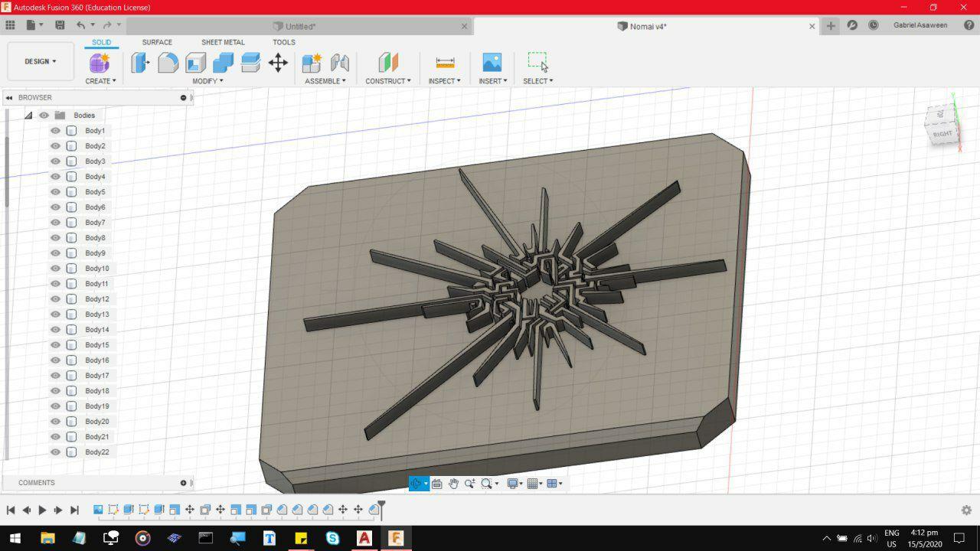Select the Shell tool
Viewport: 980px width, 551px height.
(x=195, y=63)
